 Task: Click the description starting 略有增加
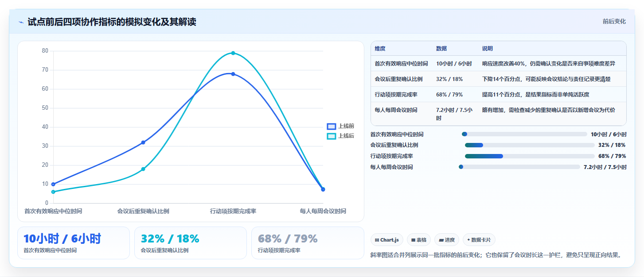tap(549, 110)
